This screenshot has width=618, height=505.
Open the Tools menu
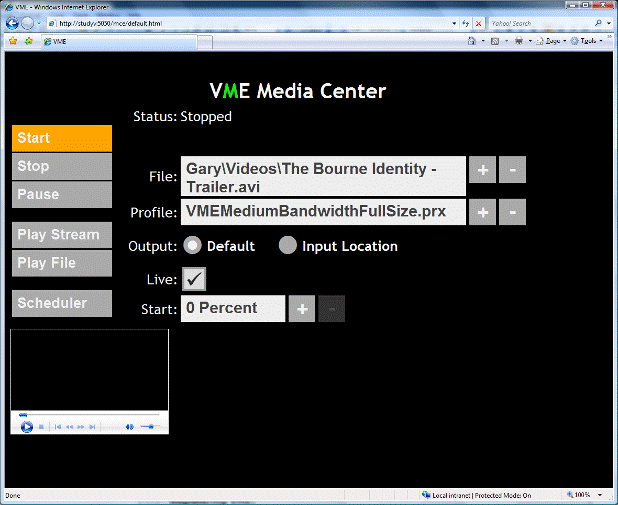pos(586,41)
